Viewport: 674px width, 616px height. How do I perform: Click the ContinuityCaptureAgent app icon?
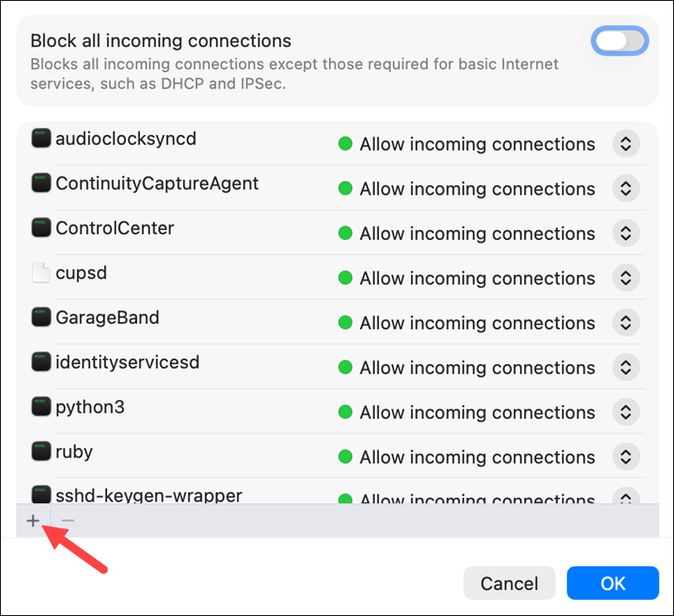pyautogui.click(x=40, y=183)
